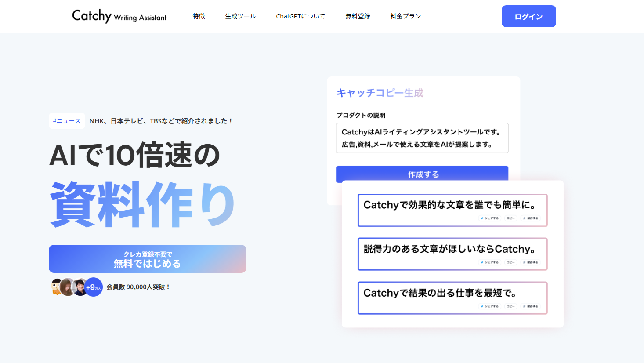
Task: Click the Catchy Writing Assistant logo
Action: pos(119,16)
